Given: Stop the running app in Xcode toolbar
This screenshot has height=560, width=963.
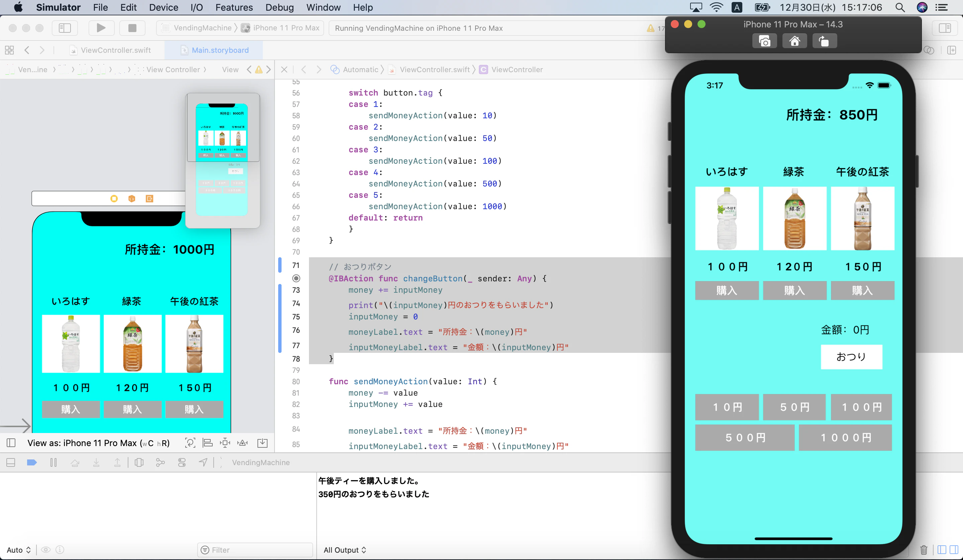Looking at the screenshot, I should (x=132, y=28).
